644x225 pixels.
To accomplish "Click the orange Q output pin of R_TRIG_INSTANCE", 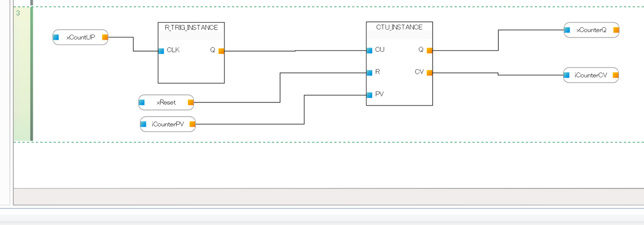I will (221, 51).
